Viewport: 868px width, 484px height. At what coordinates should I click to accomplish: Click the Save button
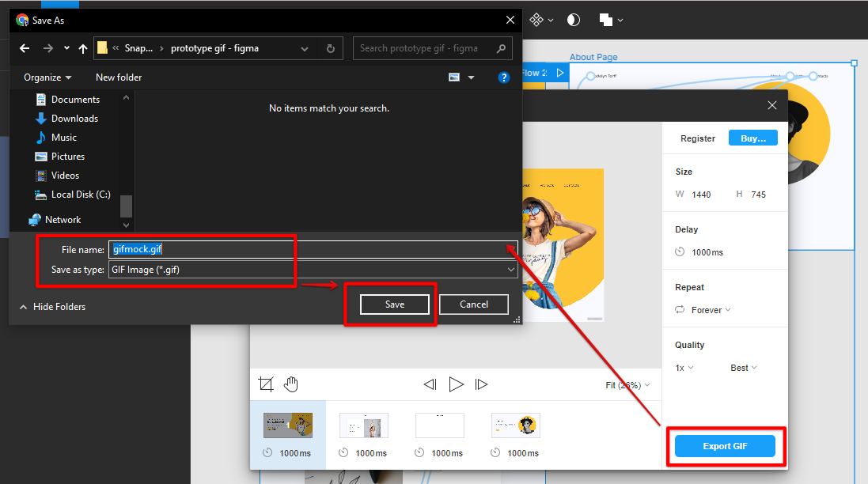point(394,304)
